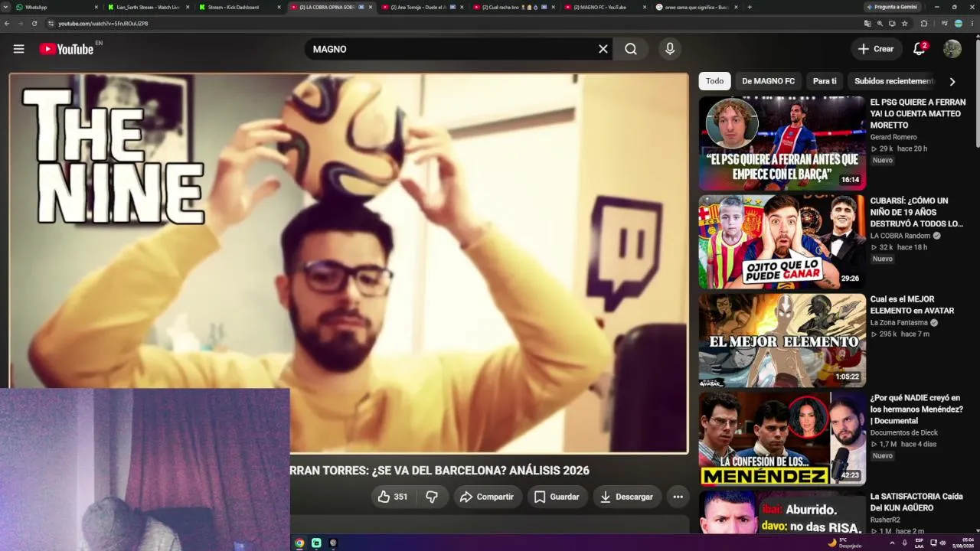This screenshot has width=980, height=551.
Task: Click the video title about Ferran Torres
Action: (439, 470)
